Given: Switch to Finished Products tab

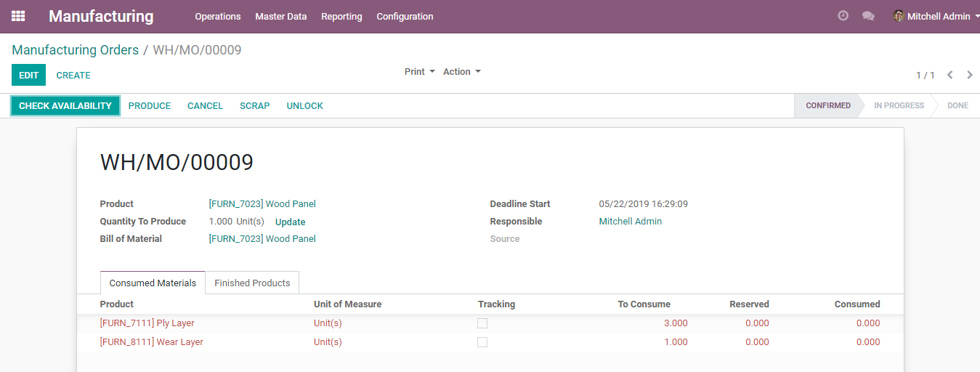Looking at the screenshot, I should [252, 283].
